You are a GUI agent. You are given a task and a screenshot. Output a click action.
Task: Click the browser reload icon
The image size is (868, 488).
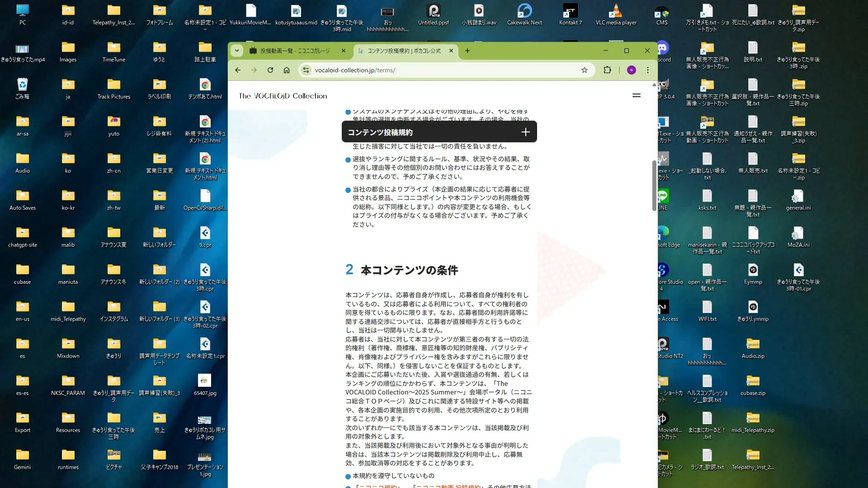point(270,70)
